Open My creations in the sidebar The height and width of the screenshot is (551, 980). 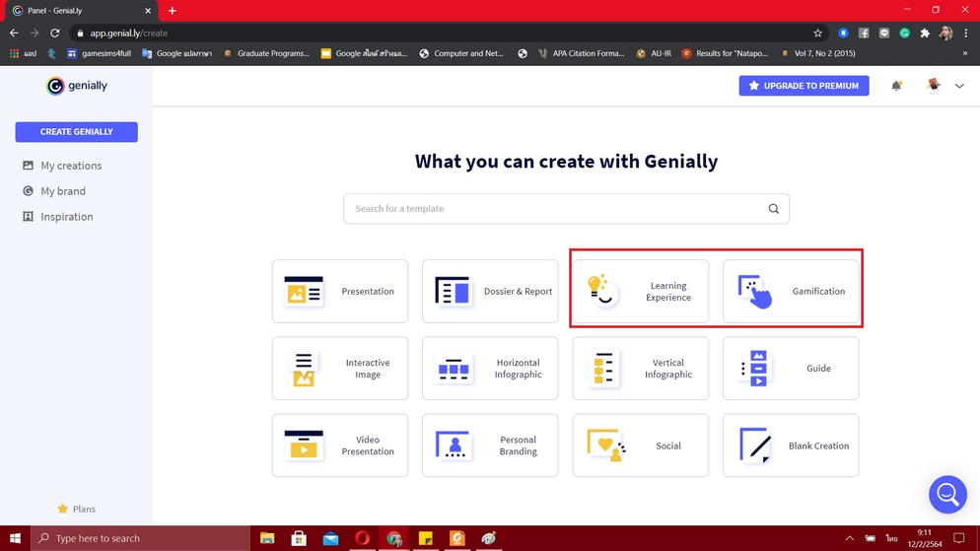point(62,166)
